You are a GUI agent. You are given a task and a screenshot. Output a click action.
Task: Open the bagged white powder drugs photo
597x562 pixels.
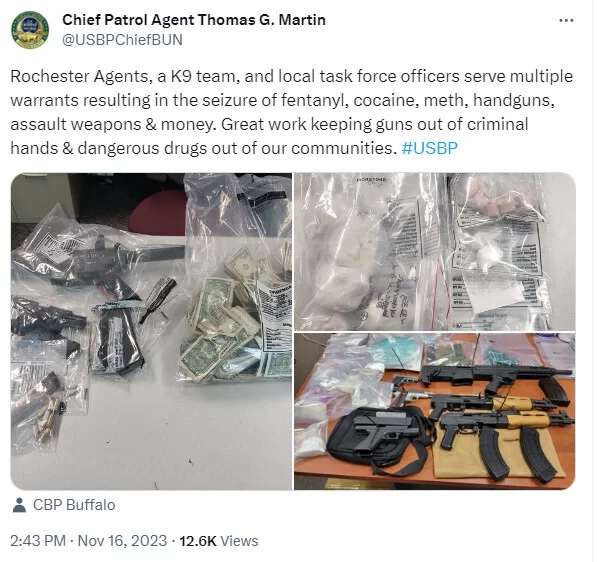[434, 252]
